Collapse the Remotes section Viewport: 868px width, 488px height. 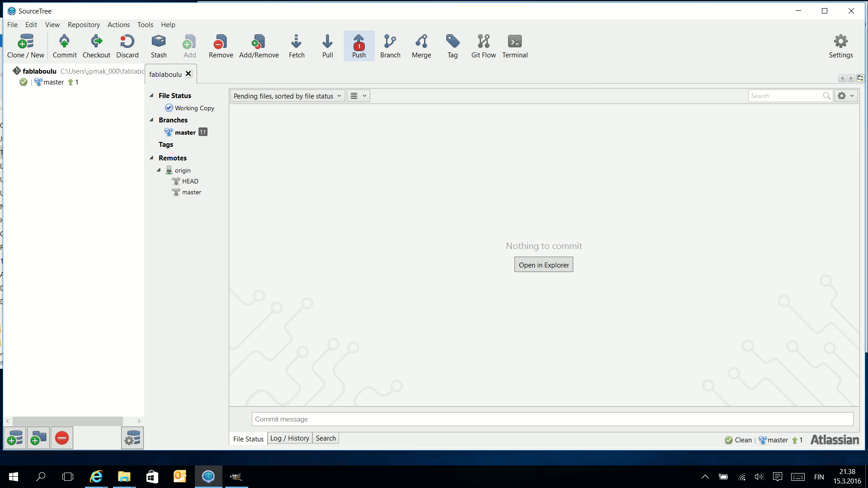(x=151, y=158)
